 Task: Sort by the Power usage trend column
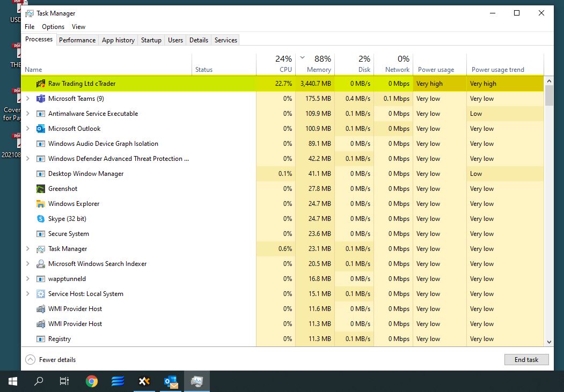[506, 65]
